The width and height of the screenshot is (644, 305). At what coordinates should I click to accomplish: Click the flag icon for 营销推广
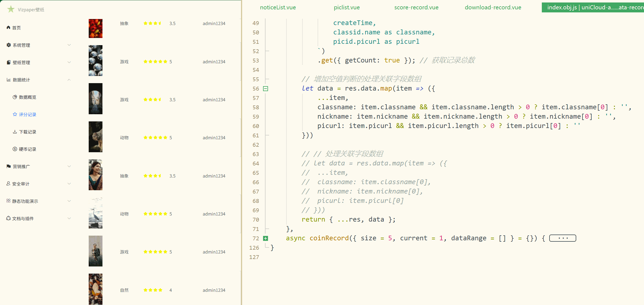point(9,166)
